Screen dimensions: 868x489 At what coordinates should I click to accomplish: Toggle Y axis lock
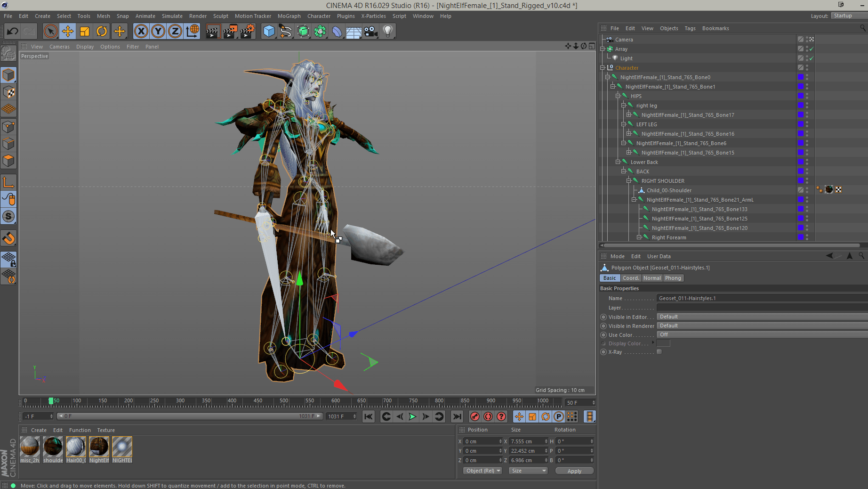pos(158,32)
